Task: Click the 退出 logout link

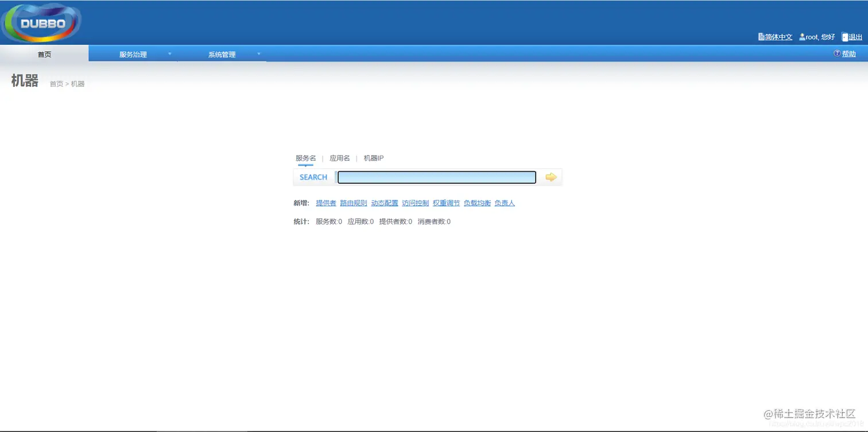Action: 855,37
